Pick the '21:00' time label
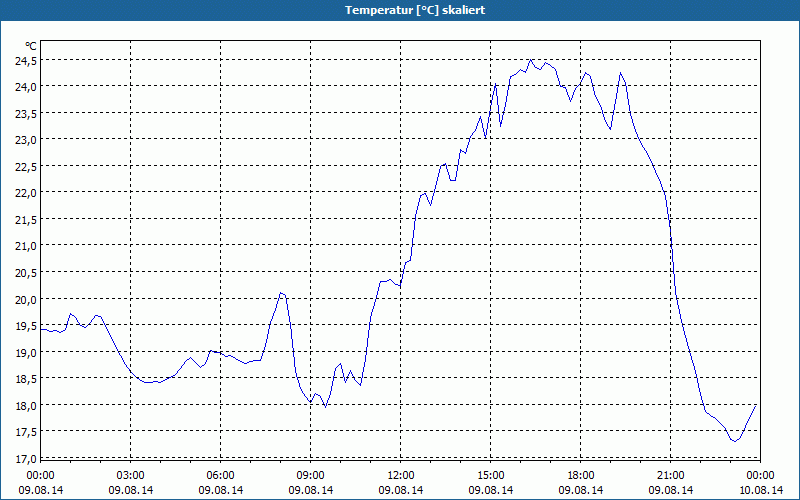The width and height of the screenshot is (800, 500). coord(670,476)
